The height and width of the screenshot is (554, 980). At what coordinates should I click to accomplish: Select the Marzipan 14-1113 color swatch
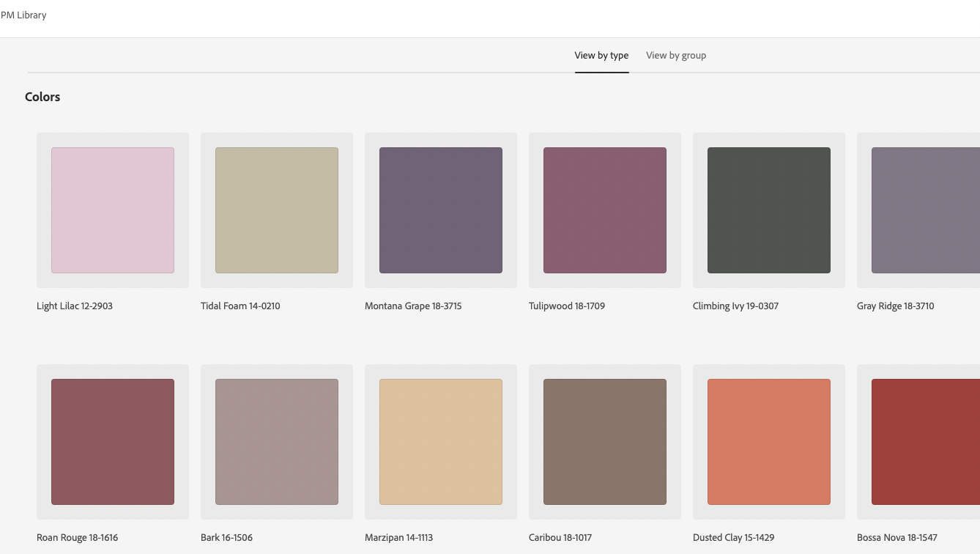[x=440, y=441]
